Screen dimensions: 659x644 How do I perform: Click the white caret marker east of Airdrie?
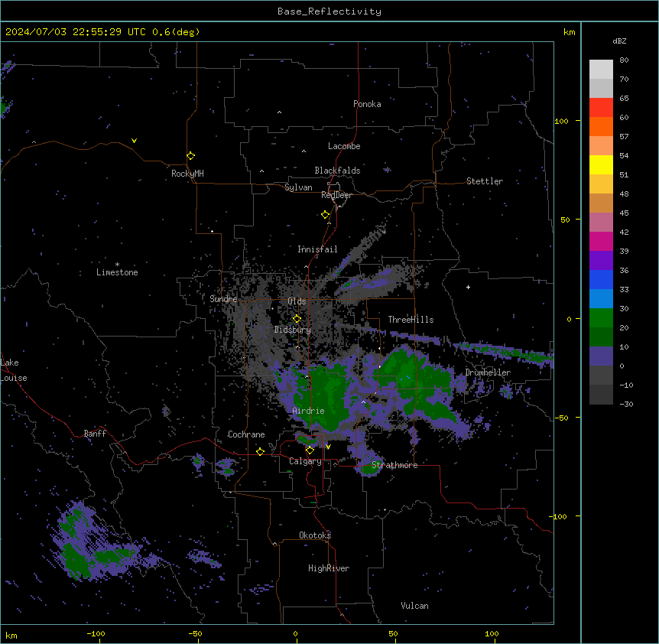click(x=364, y=402)
